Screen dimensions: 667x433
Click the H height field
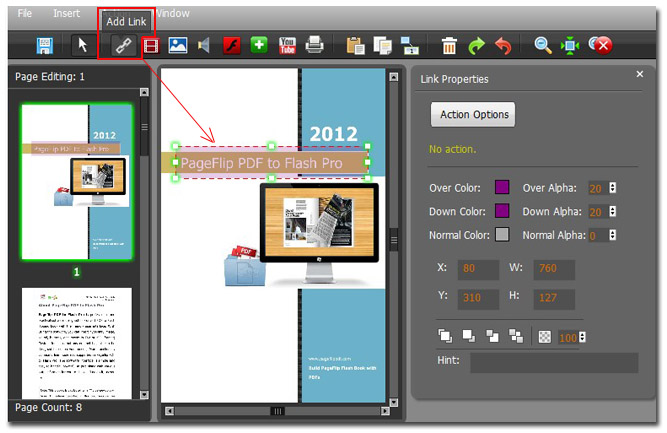click(554, 299)
